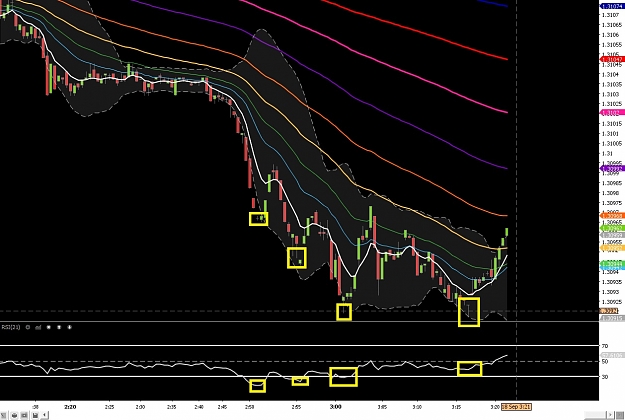Click the first bottom-left toolbar icon
Viewport: 625px width, 420px height.
pyautogui.click(x=4, y=415)
